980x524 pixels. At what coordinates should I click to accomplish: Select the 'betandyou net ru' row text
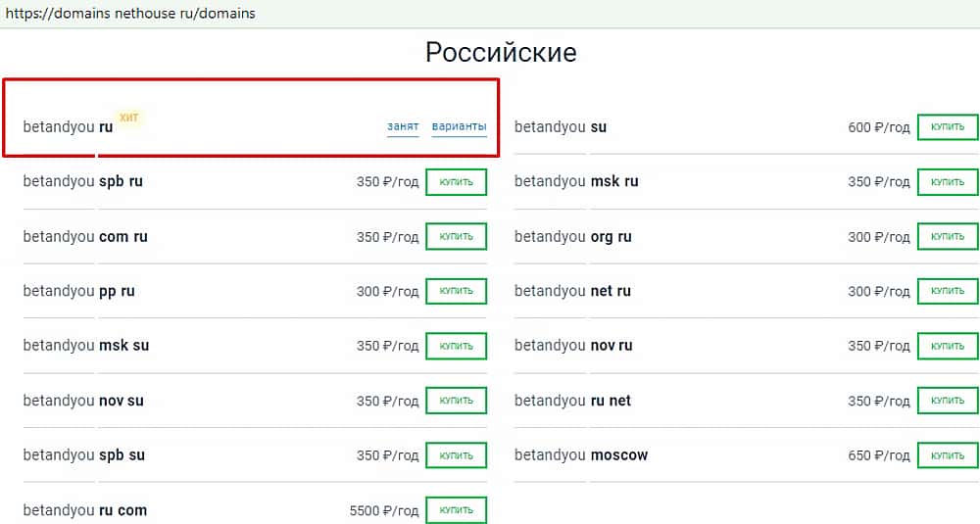tap(572, 291)
